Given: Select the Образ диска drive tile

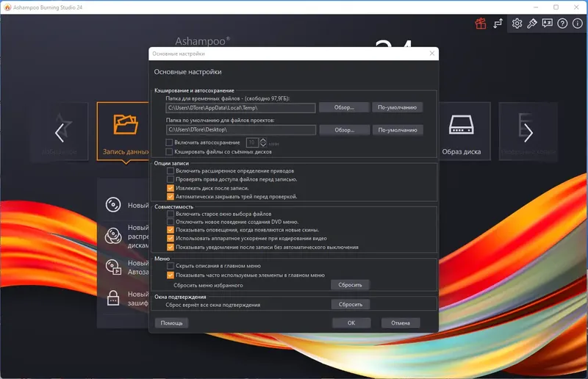Looking at the screenshot, I should [465, 131].
